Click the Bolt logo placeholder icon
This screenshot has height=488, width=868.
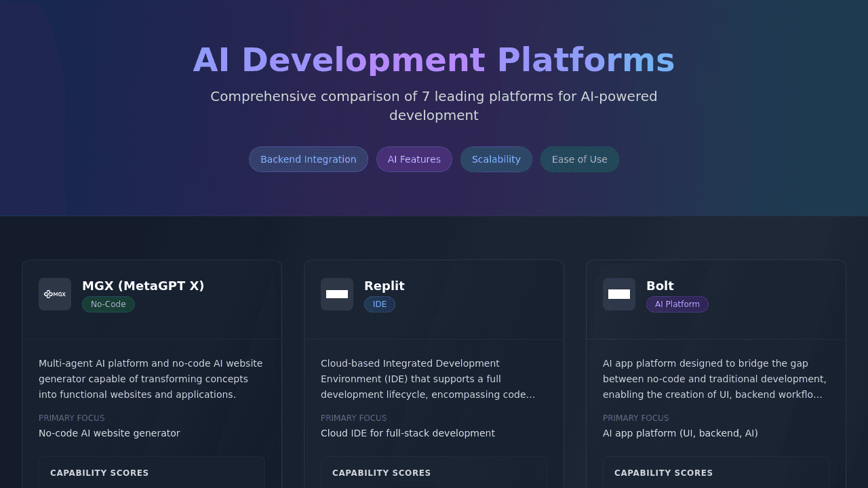[619, 294]
